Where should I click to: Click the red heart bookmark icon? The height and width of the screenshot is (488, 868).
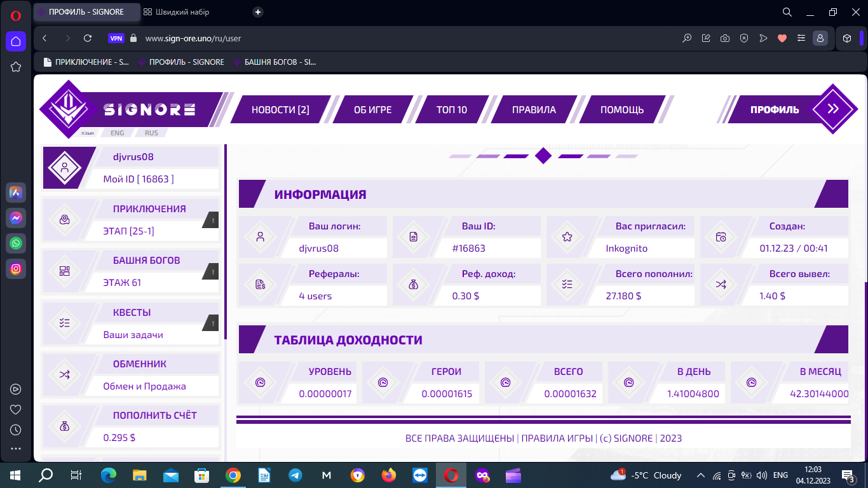tap(782, 38)
